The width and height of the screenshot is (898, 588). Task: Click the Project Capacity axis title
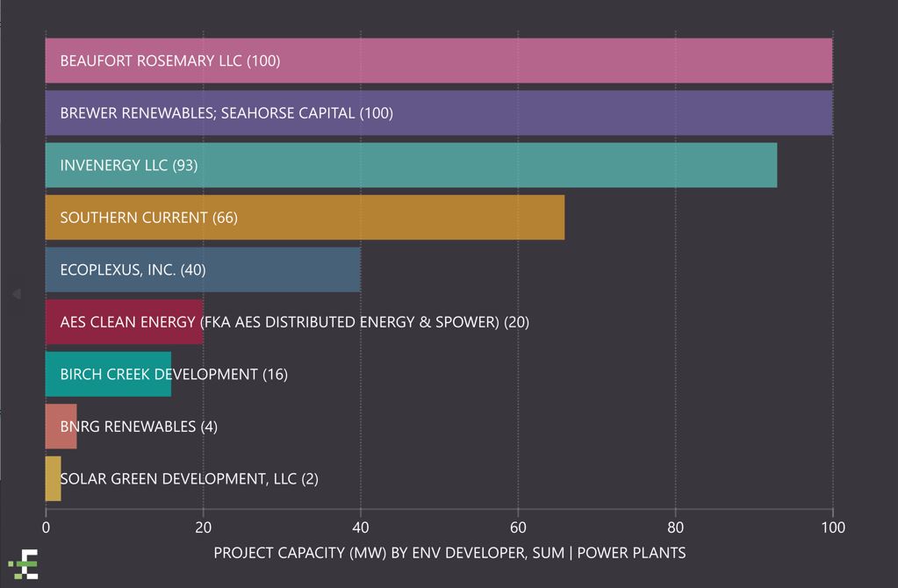click(x=449, y=553)
